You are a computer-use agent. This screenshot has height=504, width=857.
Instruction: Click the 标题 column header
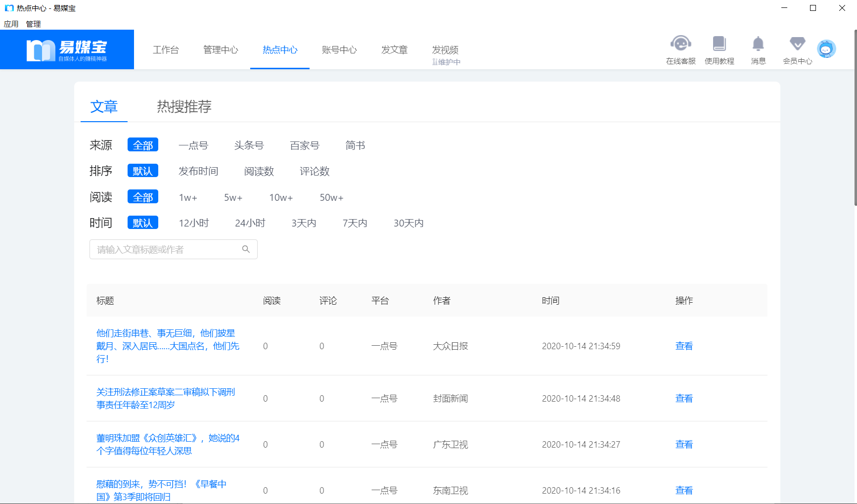(105, 300)
